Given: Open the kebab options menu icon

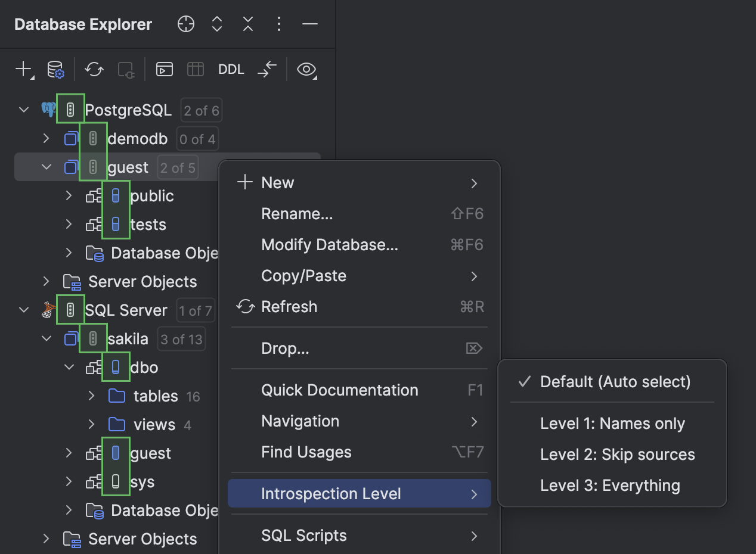Looking at the screenshot, I should coord(278,24).
